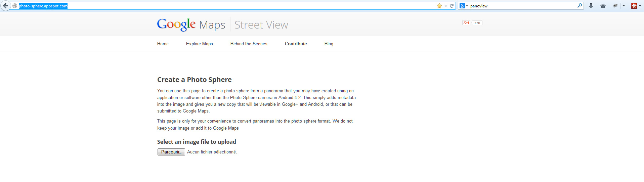Open the Blog link
The height and width of the screenshot is (182, 644).
tap(329, 44)
